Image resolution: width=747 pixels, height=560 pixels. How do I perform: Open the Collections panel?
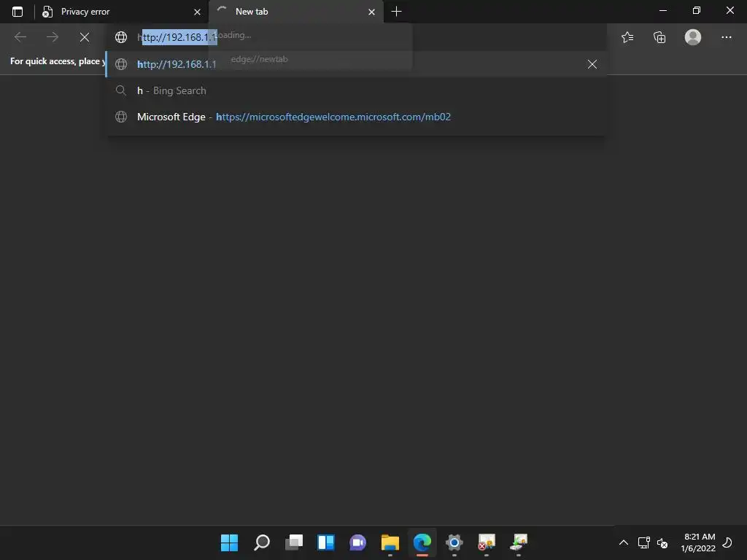tap(659, 37)
